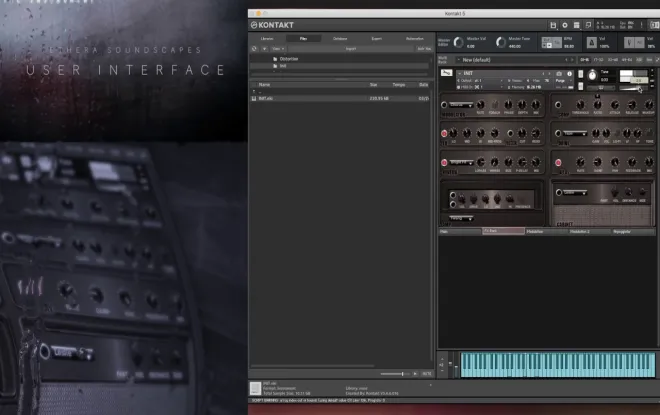The width and height of the screenshot is (660, 415).
Task: Switch to the Database browser tab
Action: click(x=340, y=38)
